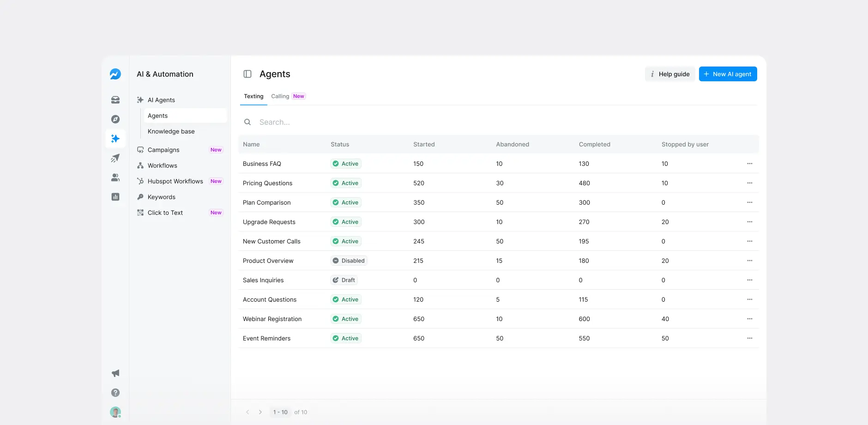Click the search magnifier icon

247,122
